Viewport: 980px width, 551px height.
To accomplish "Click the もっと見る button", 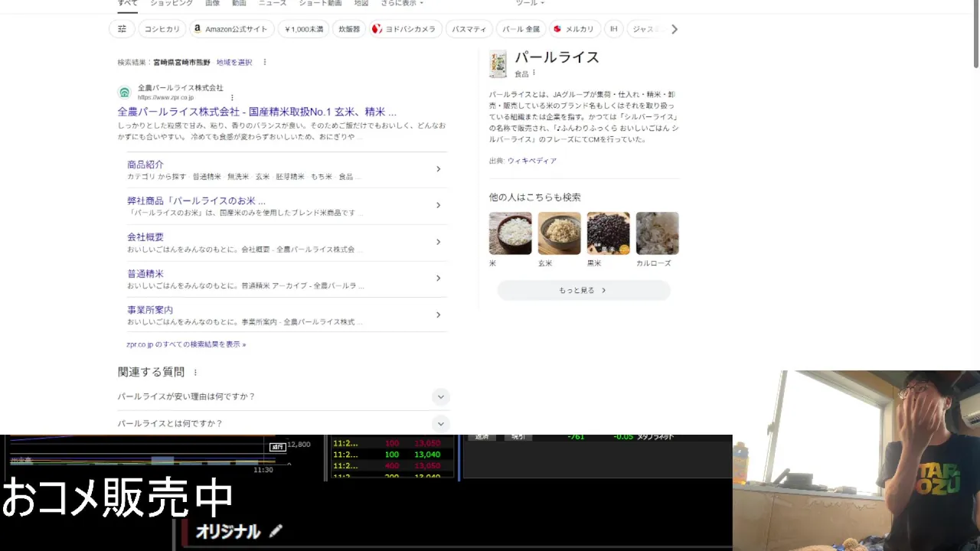I will [x=583, y=291].
